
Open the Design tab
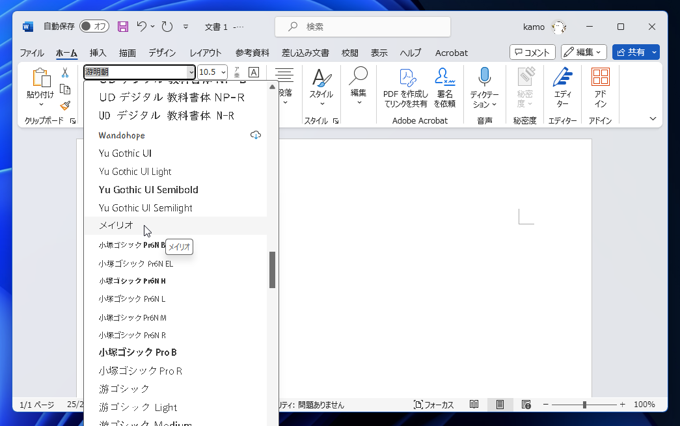coord(162,53)
